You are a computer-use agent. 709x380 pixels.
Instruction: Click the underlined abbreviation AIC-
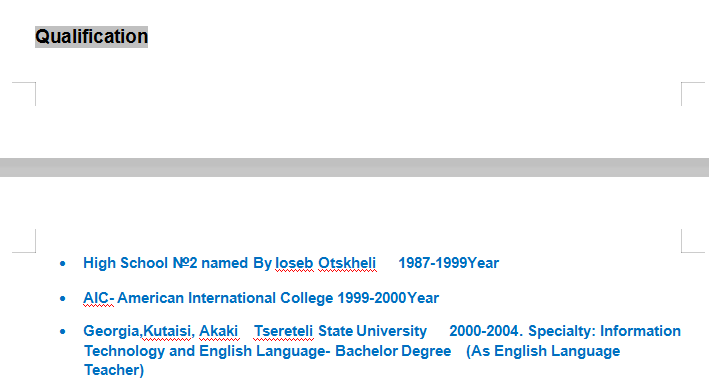pos(99,298)
